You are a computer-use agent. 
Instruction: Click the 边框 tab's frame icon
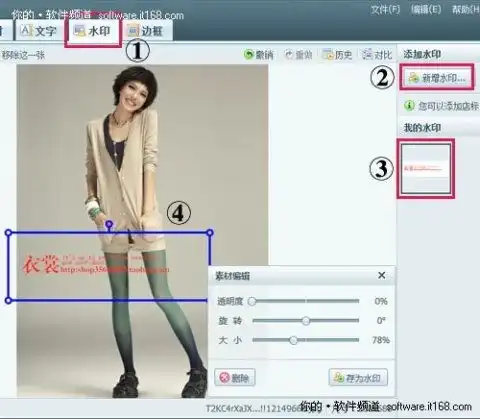pyautogui.click(x=133, y=31)
